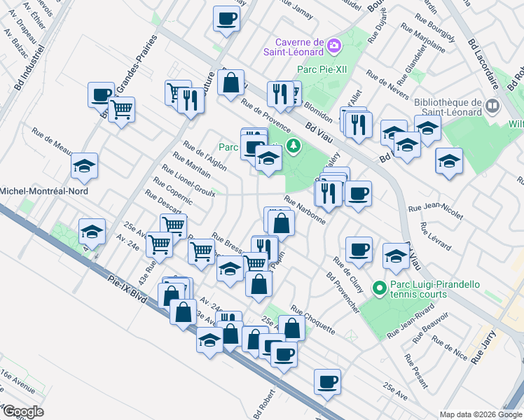Select the school marker near lower Bd Viau label
The image size is (524, 420).
click(396, 258)
